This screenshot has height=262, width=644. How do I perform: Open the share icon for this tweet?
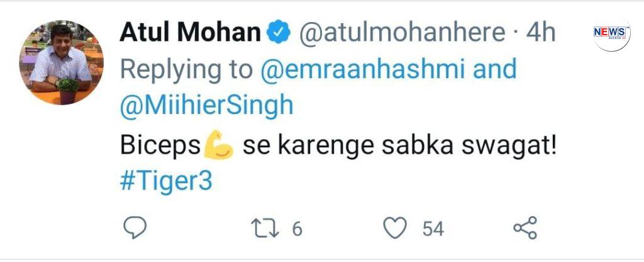[x=525, y=228]
